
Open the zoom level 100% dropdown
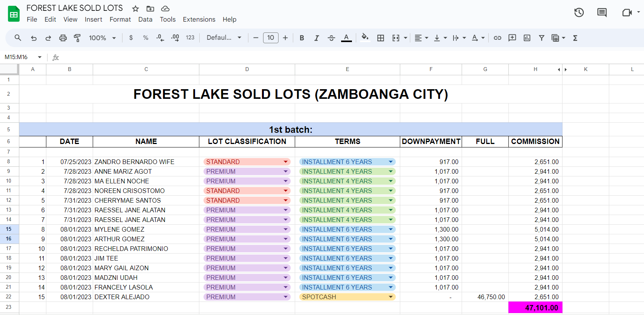(102, 38)
